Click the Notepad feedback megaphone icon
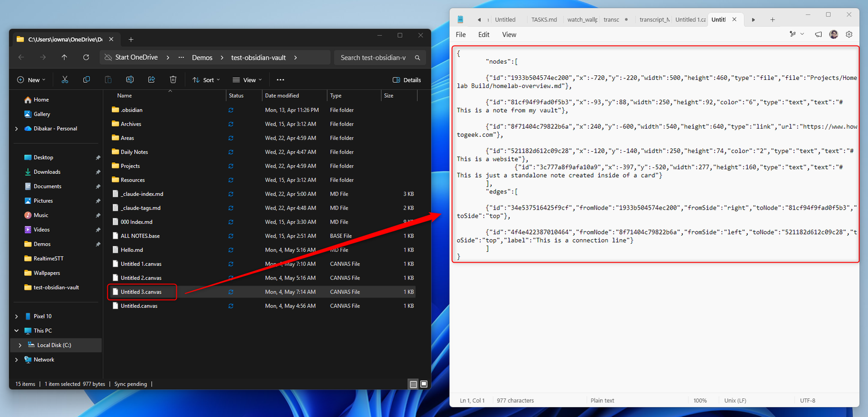This screenshot has height=417, width=868. [818, 35]
